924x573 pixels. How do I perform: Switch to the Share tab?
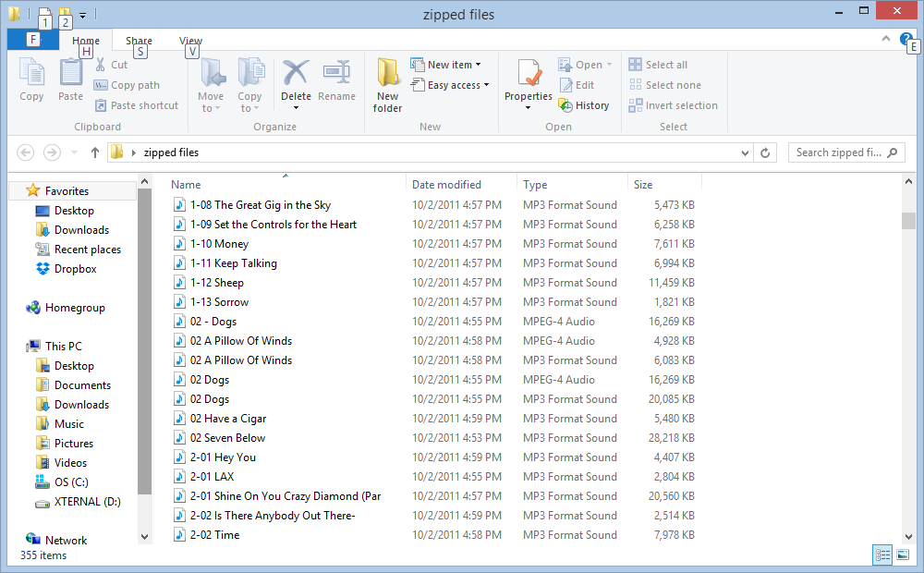pyautogui.click(x=140, y=41)
